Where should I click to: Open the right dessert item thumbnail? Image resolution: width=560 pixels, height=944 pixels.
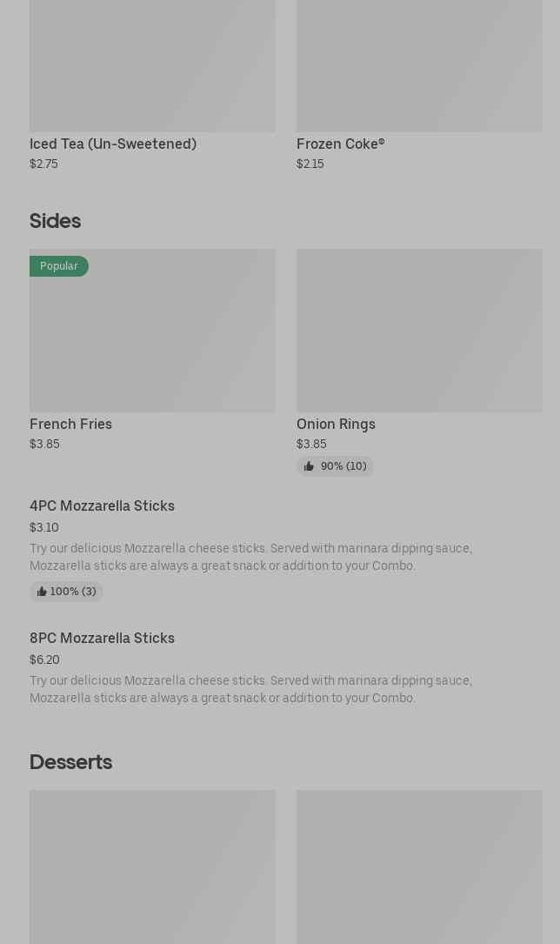419,866
